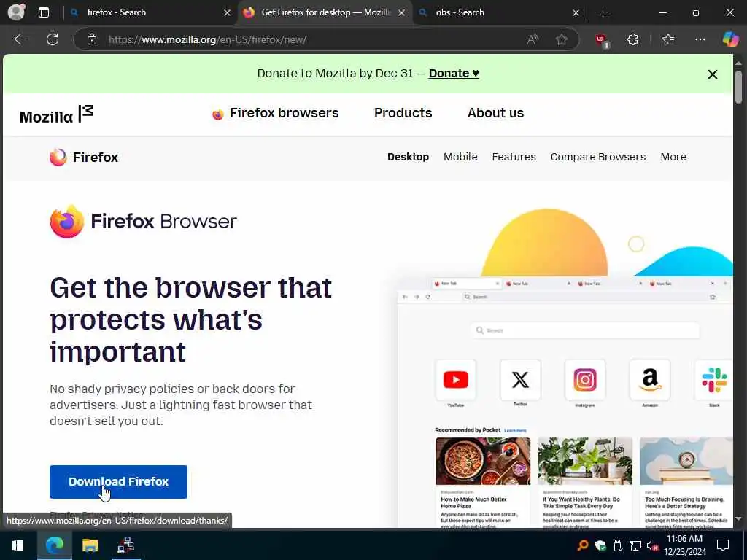The height and width of the screenshot is (560, 747).
Task: Open the Features link
Action: point(514,157)
